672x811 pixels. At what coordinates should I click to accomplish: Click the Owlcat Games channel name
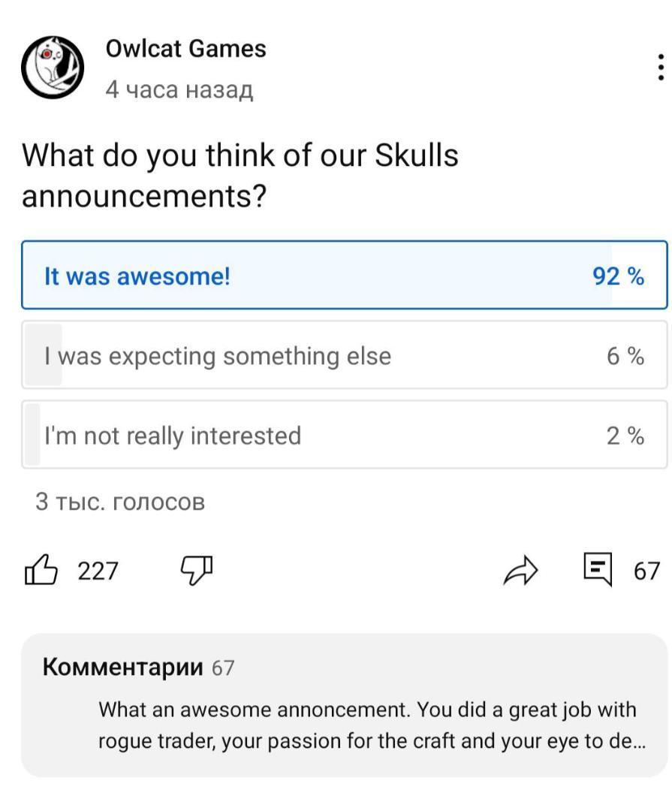click(x=185, y=50)
